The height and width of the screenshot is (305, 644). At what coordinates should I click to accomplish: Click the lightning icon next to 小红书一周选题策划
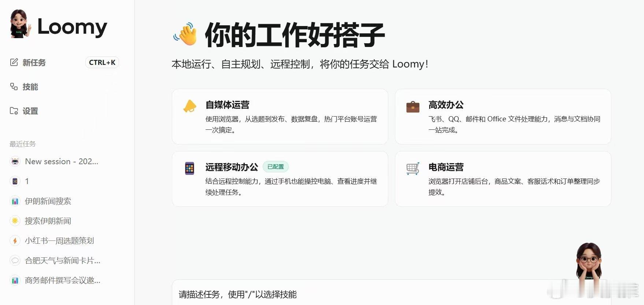pos(15,240)
